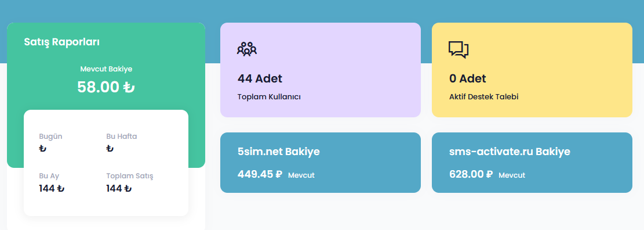Click the white sales statistics panel

click(106, 163)
